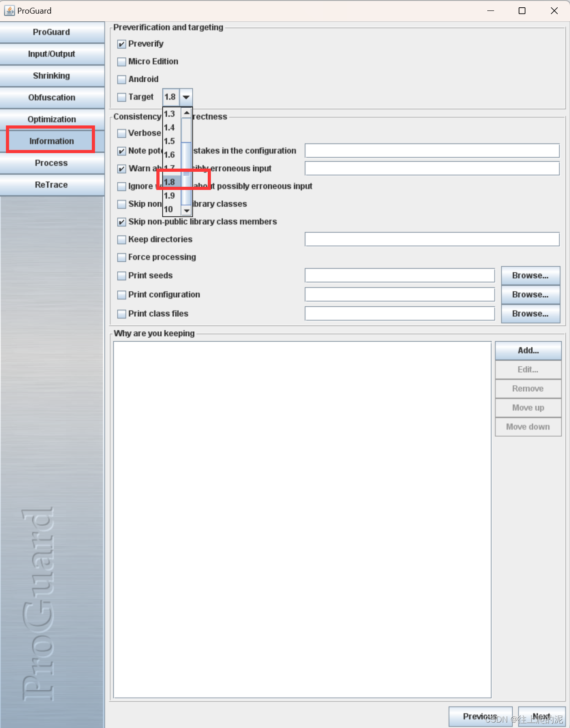Click Add... in Why are you keeping
Viewport: 570px width, 728px height.
click(x=528, y=351)
